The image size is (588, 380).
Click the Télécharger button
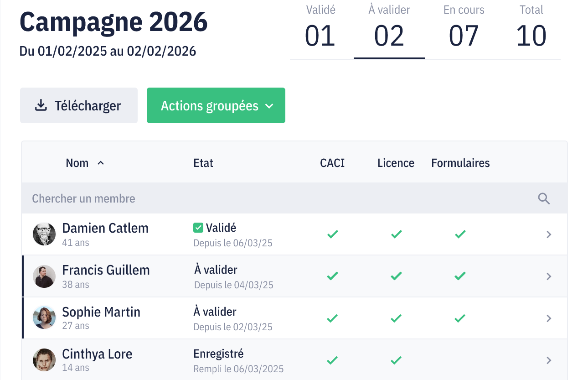[79, 105]
